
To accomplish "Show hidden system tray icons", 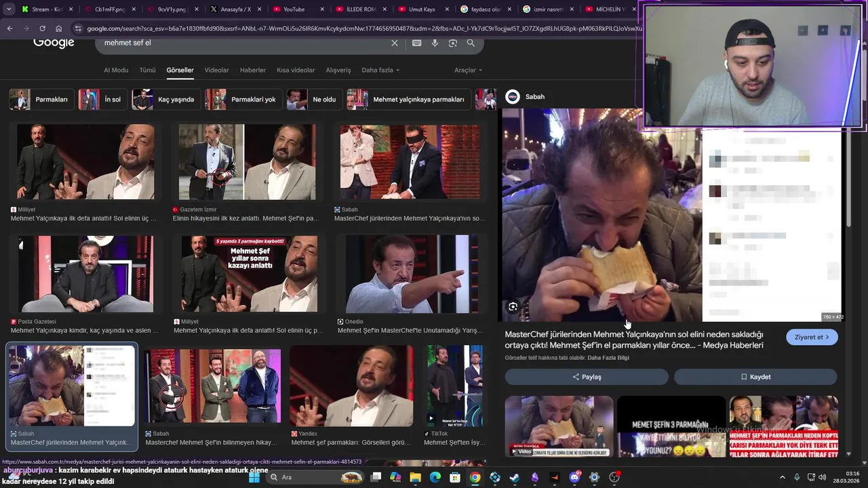I will (x=782, y=477).
